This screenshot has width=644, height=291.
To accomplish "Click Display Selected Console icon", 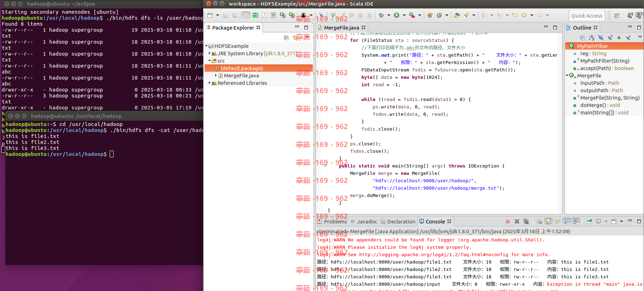I will pyautogui.click(x=598, y=221).
